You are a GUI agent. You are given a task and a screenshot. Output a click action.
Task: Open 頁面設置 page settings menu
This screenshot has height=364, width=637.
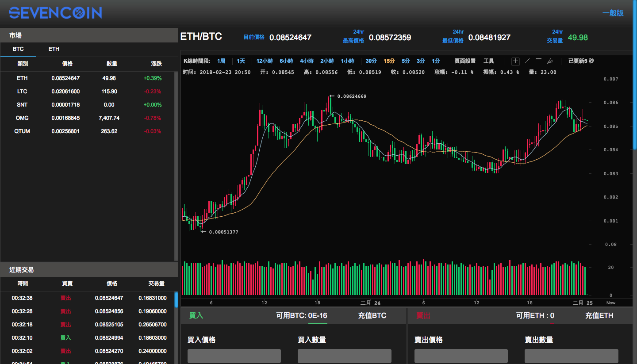pyautogui.click(x=465, y=61)
